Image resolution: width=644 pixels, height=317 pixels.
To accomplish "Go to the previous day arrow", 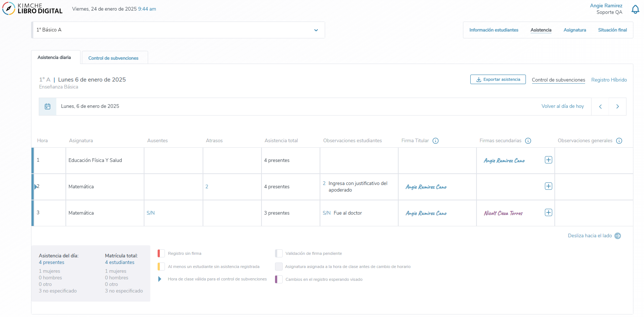I will 600,106.
